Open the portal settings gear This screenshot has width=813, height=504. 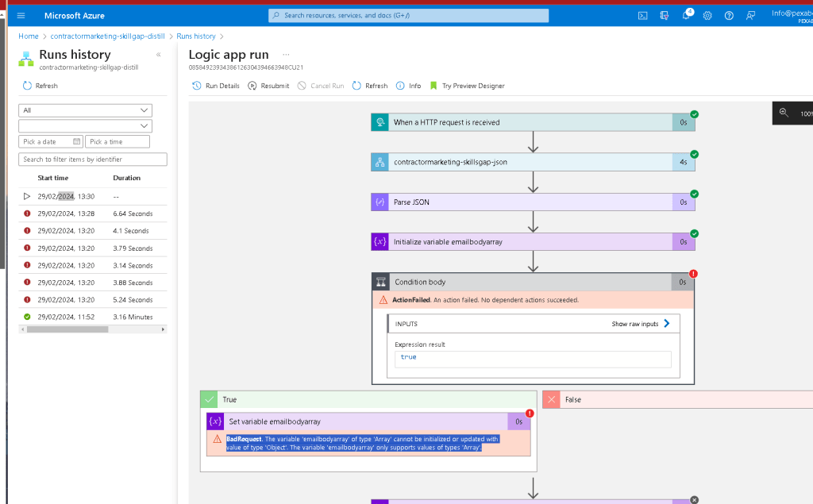pos(707,16)
